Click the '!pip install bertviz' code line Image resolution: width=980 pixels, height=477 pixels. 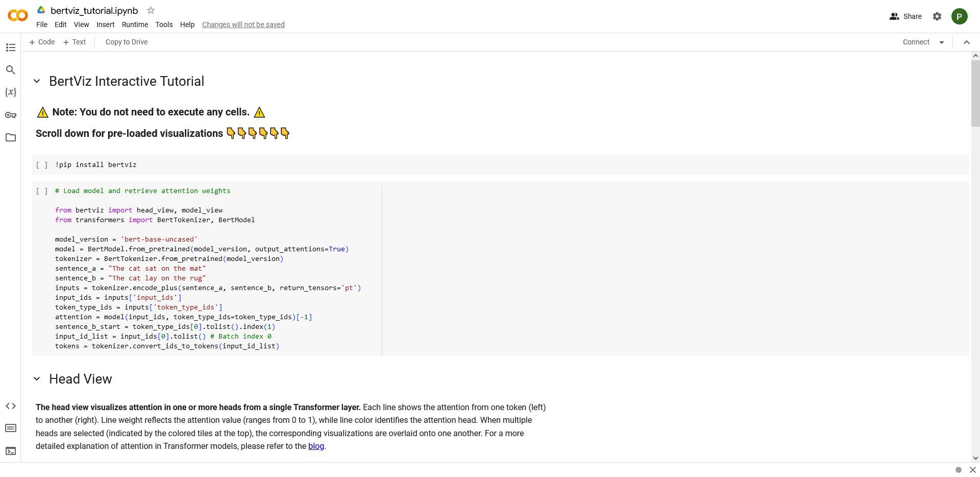(x=96, y=165)
